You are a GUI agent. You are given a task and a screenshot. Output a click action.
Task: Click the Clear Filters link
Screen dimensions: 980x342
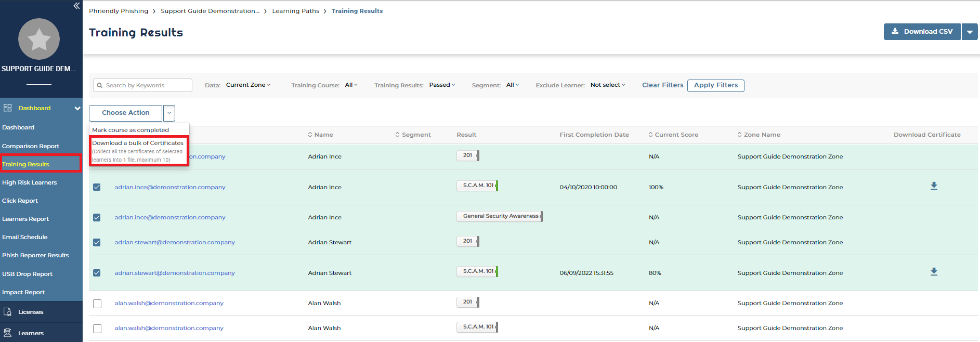click(x=662, y=85)
